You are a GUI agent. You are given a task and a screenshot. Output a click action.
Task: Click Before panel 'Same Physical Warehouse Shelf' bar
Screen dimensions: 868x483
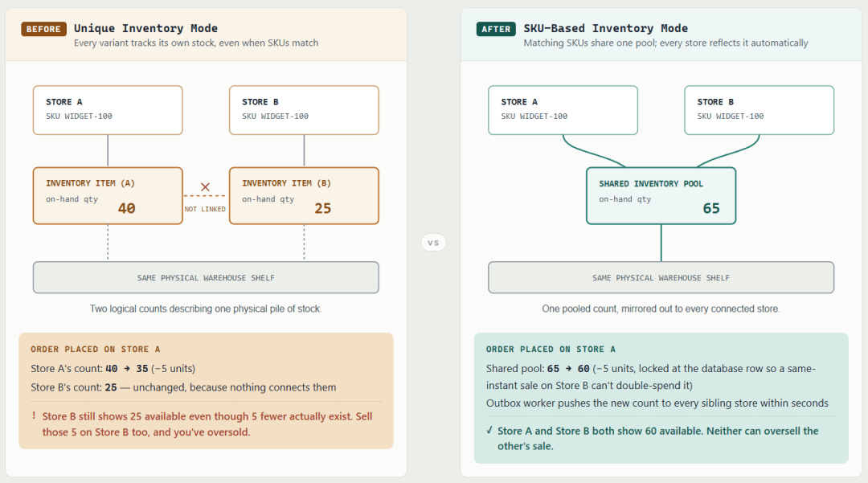pos(206,277)
